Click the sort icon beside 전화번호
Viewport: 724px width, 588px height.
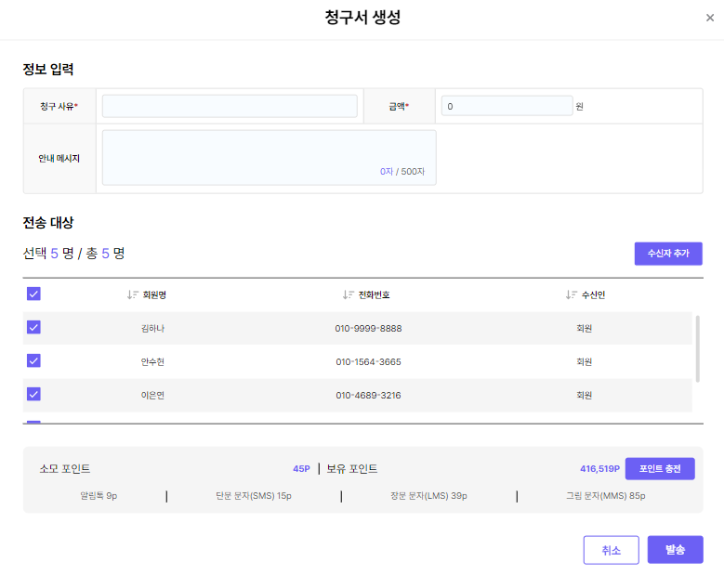tap(349, 294)
